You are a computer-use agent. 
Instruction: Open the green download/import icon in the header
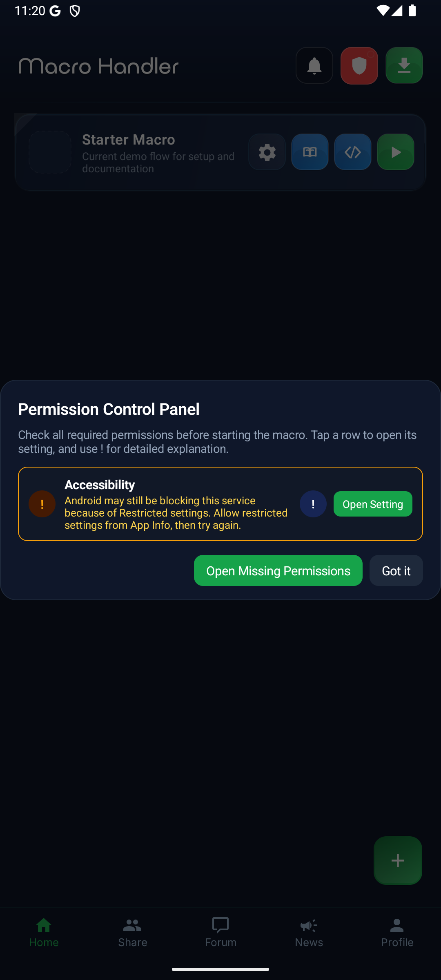[403, 65]
